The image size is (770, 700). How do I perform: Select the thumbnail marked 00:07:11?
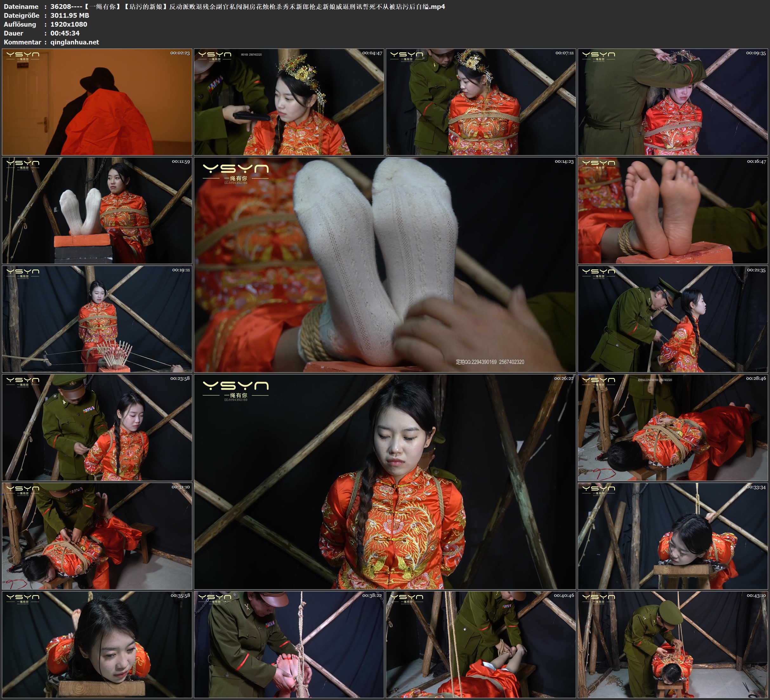pyautogui.click(x=480, y=102)
